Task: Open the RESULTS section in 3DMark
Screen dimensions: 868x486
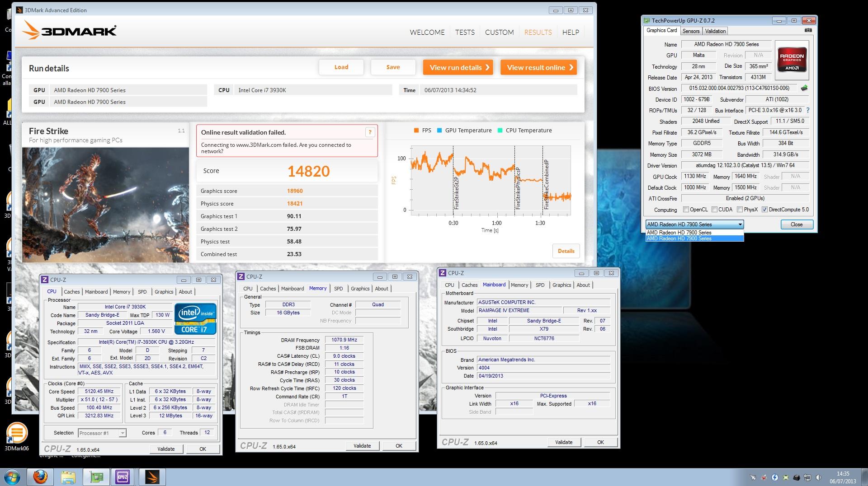Action: (538, 32)
